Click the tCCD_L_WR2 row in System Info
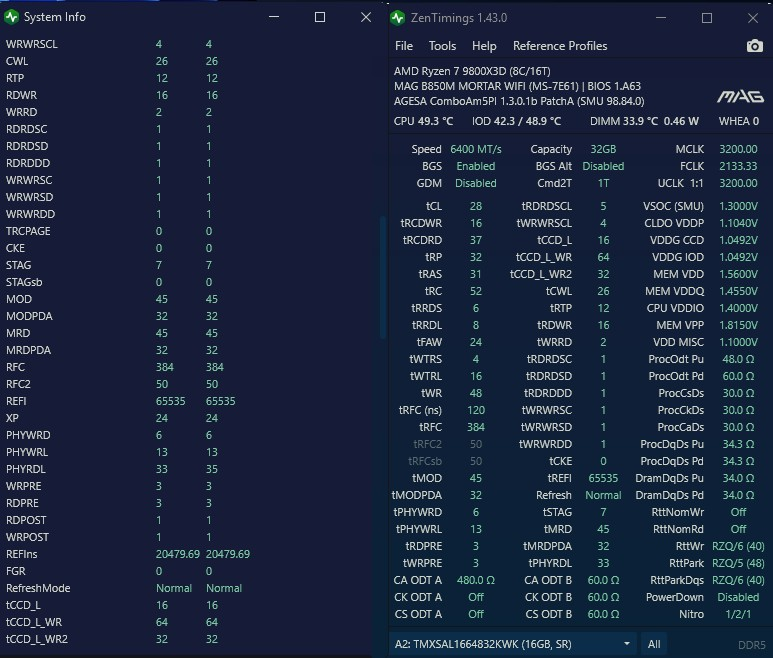 pyautogui.click(x=112, y=639)
